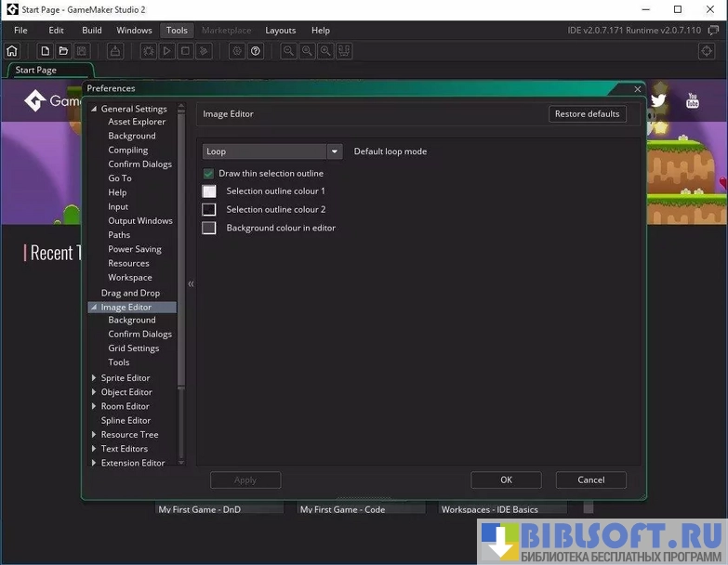Select Grid Settings under Image Editor

(x=133, y=348)
